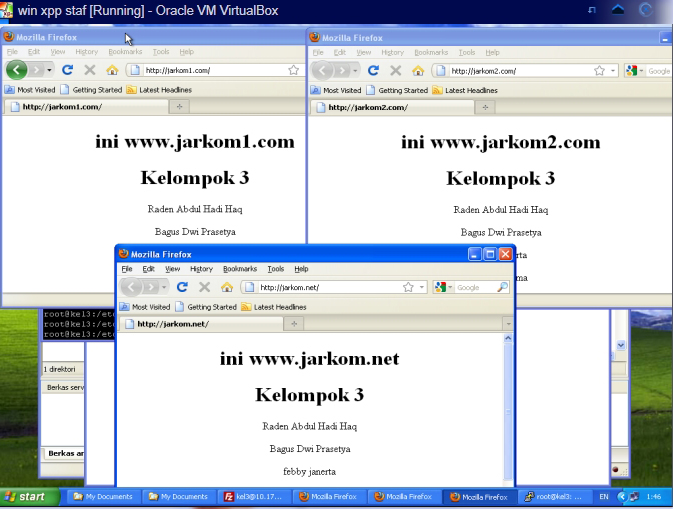Open Google search engine dropdown in jarkom.net window
This screenshot has width=673, height=509.
click(x=443, y=287)
